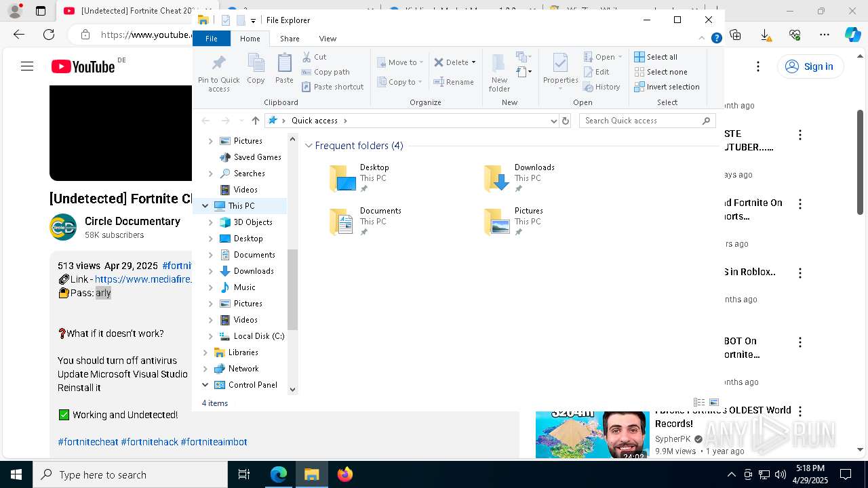Collapse This PC tree node

pyautogui.click(x=205, y=206)
